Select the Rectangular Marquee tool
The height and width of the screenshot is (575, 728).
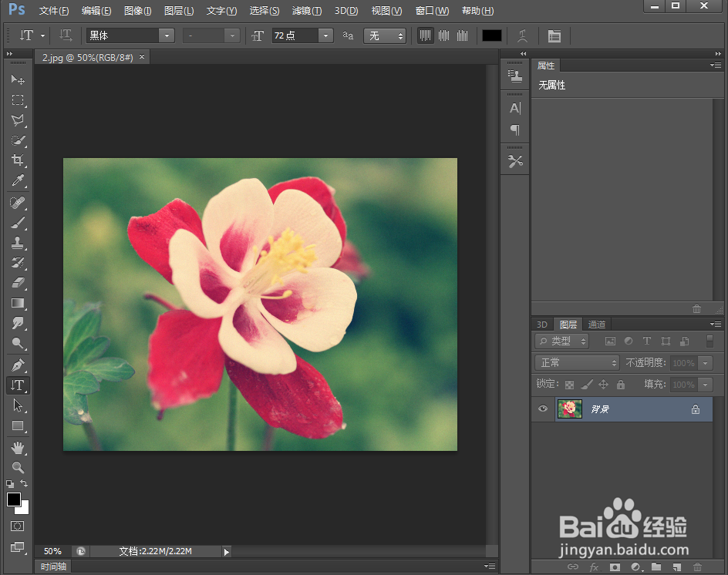pos(18,99)
